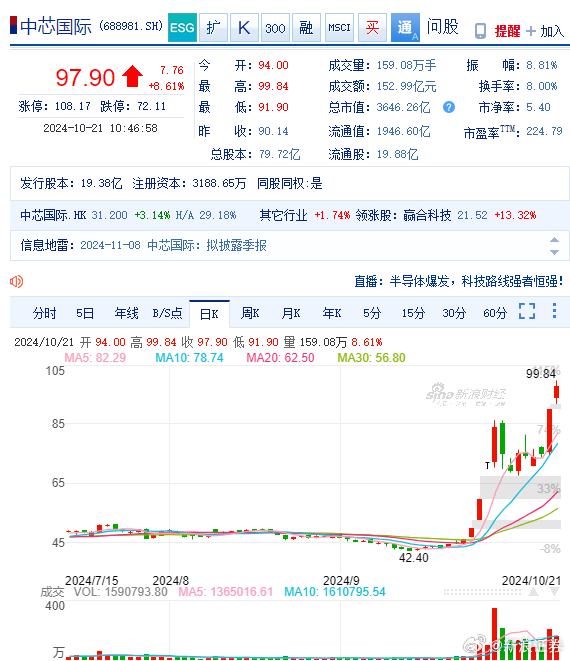Click the 扩 badge icon
Viewport: 570px width, 661px height.
[213, 27]
